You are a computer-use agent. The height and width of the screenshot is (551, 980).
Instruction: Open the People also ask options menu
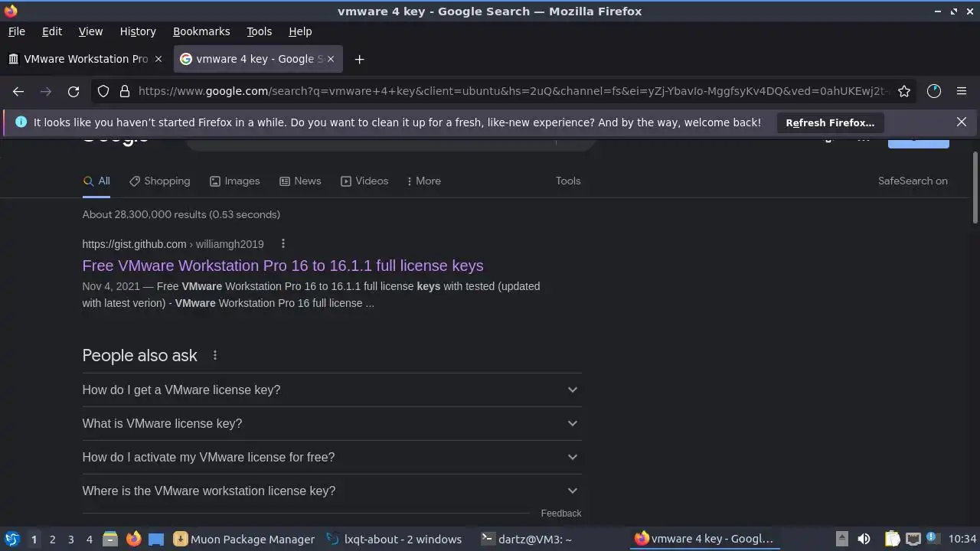[215, 355]
